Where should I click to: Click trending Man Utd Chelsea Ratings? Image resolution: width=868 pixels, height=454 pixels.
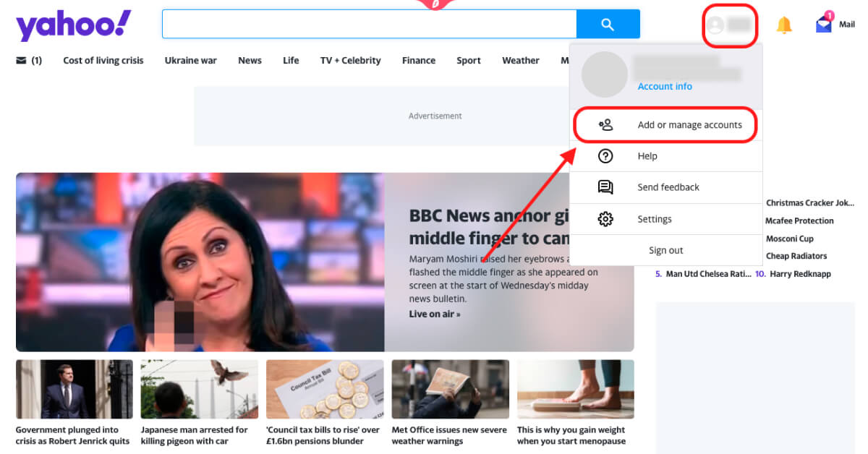(x=708, y=274)
